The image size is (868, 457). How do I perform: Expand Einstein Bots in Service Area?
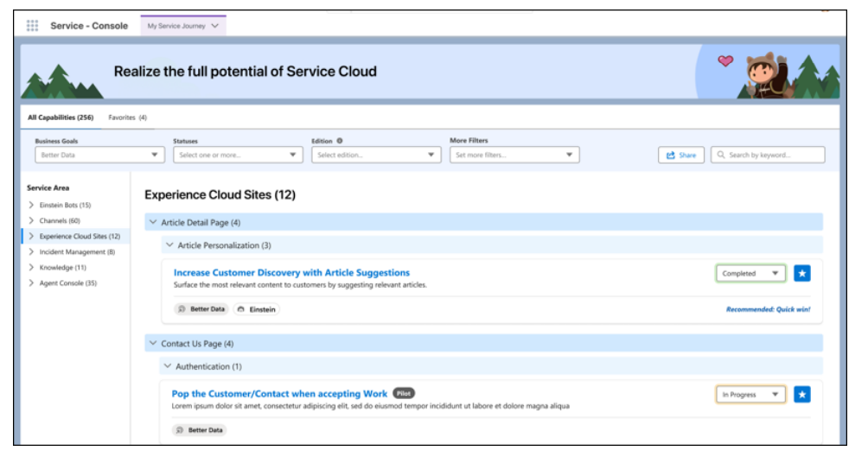[x=32, y=206]
